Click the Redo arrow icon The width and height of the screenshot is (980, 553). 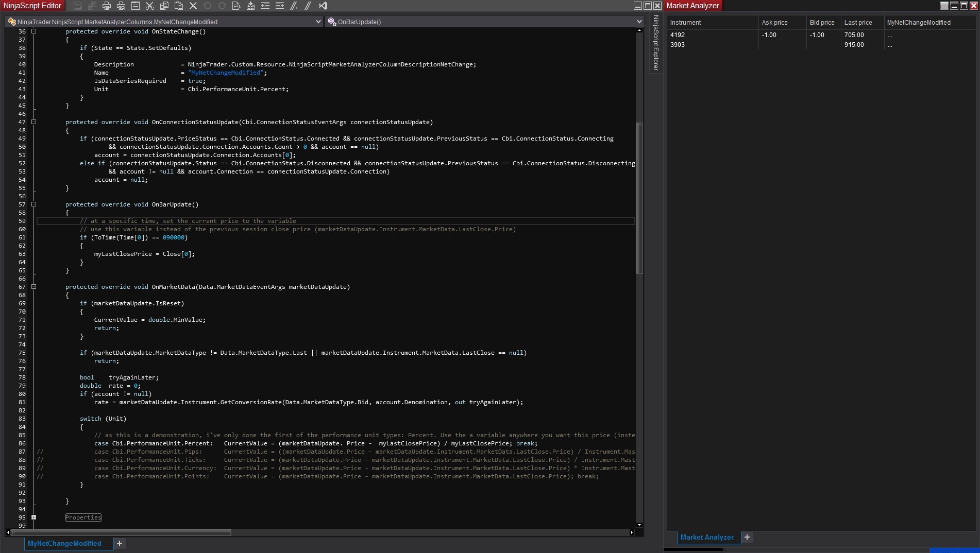coord(222,6)
